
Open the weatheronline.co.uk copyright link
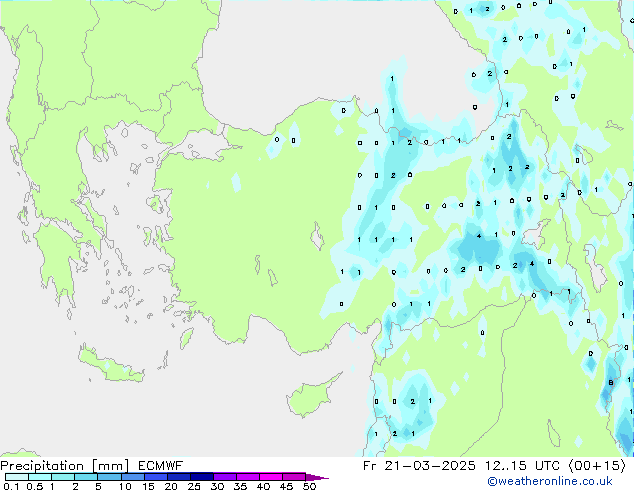pos(549,481)
